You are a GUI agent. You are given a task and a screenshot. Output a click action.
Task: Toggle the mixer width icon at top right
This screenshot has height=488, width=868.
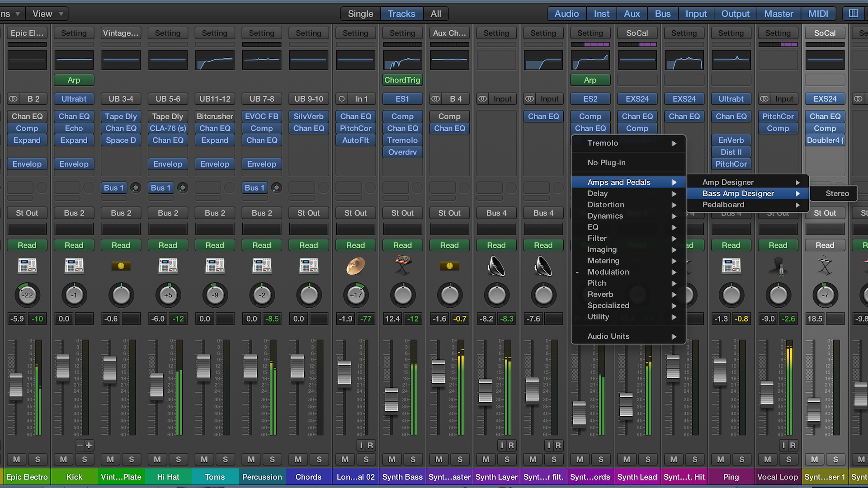853,14
